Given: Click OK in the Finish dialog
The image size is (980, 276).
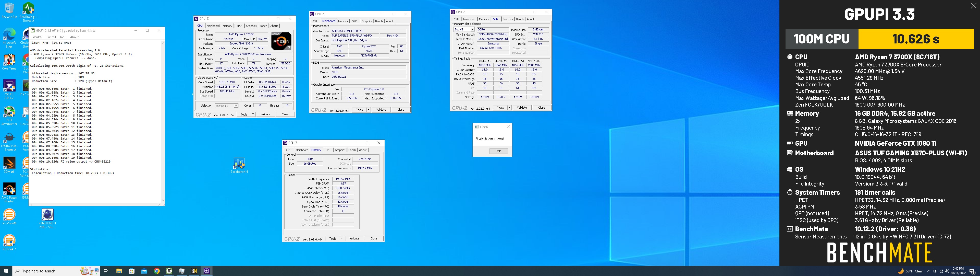Looking at the screenshot, I should coord(498,151).
